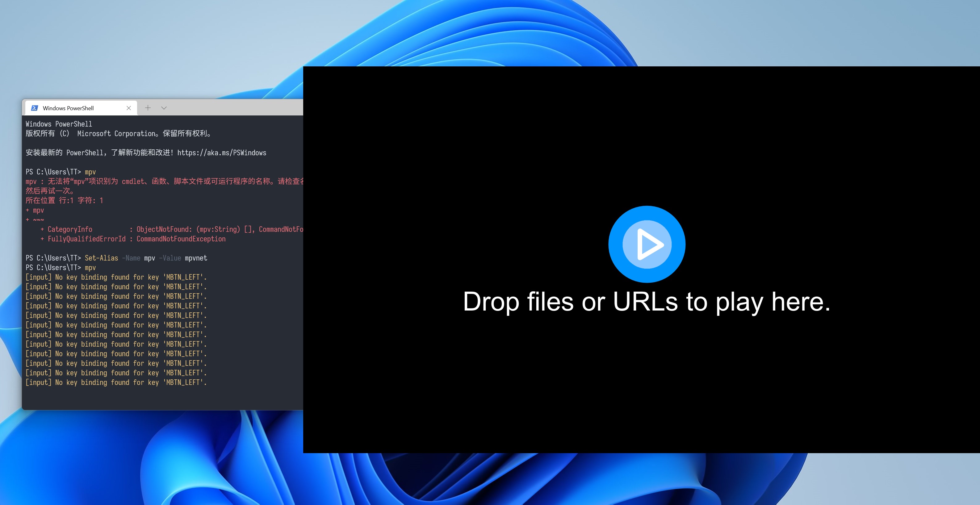Click the first "PS C:\Users\TT> mpv" prompt

coord(61,172)
